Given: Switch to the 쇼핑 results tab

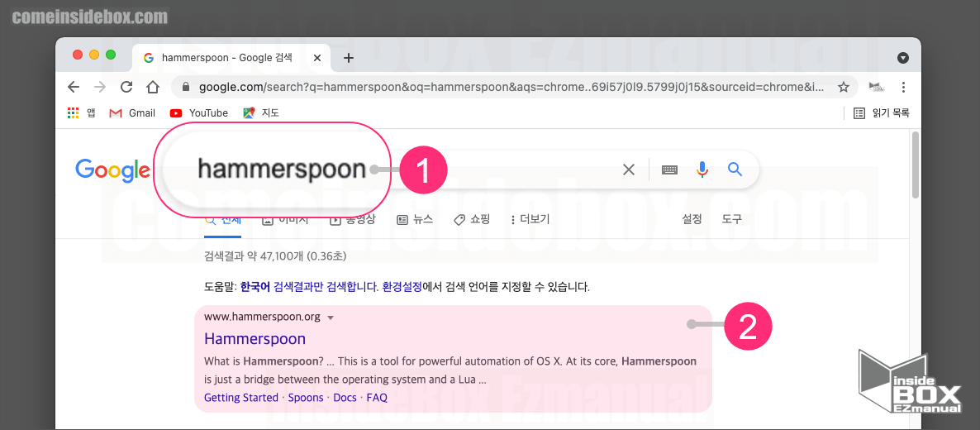Looking at the screenshot, I should click(472, 220).
